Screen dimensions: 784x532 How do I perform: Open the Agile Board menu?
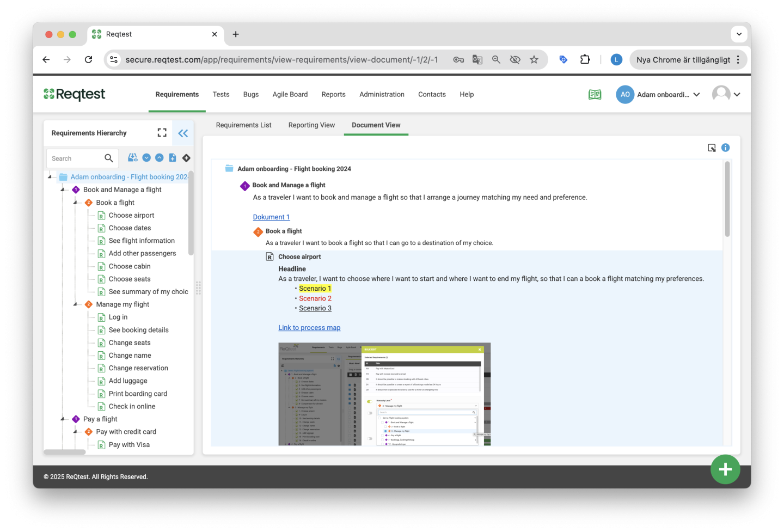(290, 95)
